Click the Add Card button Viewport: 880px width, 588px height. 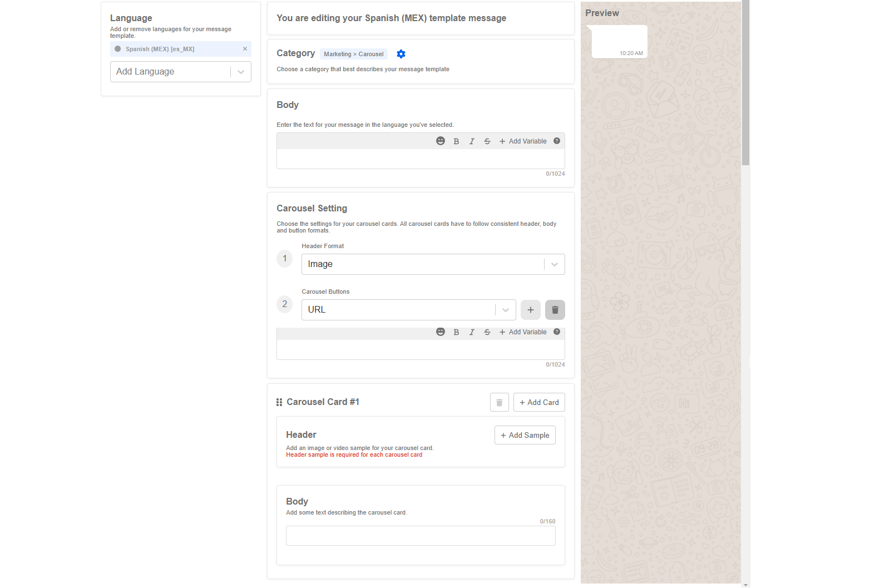538,402
